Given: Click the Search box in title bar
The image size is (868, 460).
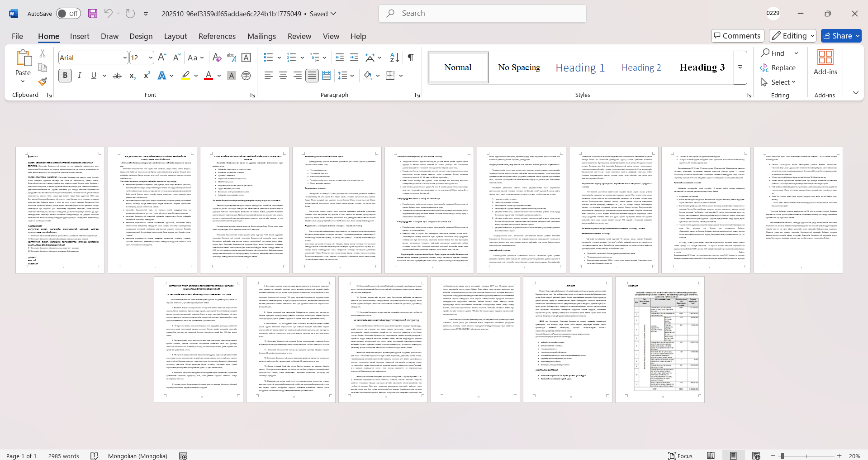Looking at the screenshot, I should 483,14.
